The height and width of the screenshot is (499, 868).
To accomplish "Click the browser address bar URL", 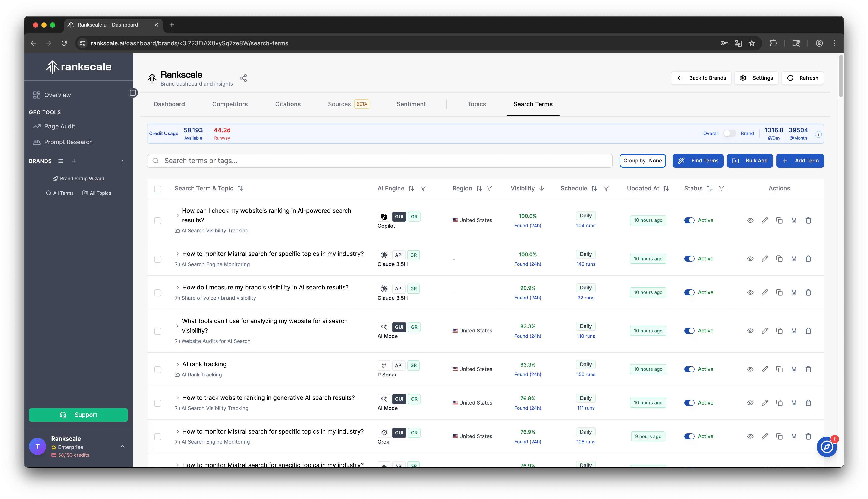I will 189,43.
